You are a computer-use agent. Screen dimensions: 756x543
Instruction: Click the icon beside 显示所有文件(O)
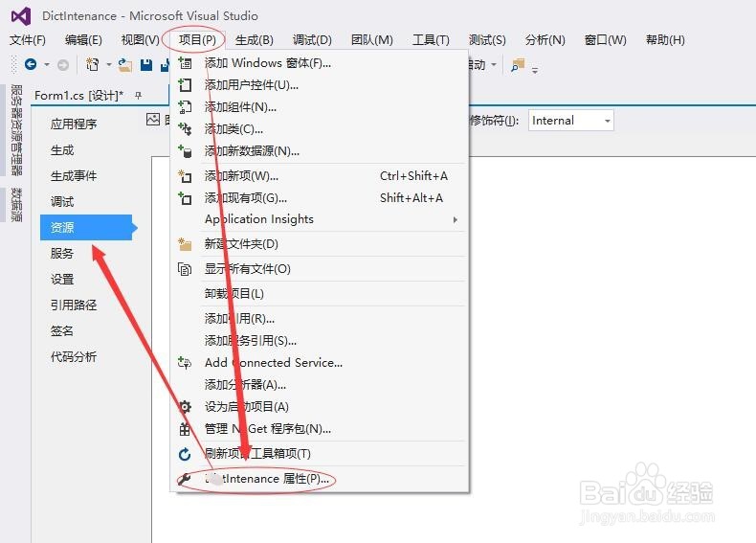point(185,269)
